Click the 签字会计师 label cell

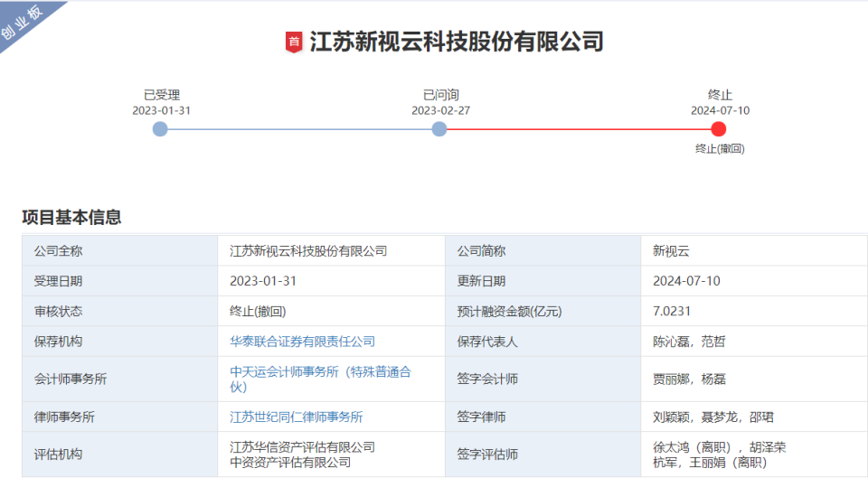(x=543, y=379)
